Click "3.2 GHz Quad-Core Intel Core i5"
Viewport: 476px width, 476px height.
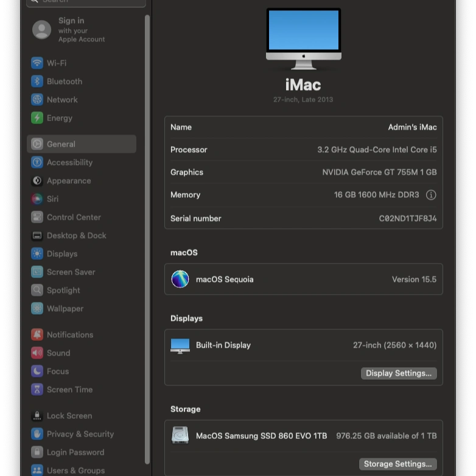(x=377, y=150)
